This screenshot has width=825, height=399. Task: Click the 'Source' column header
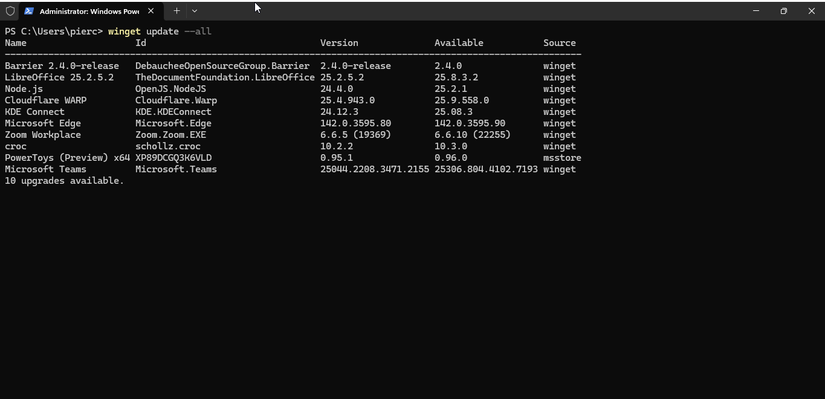tap(559, 43)
